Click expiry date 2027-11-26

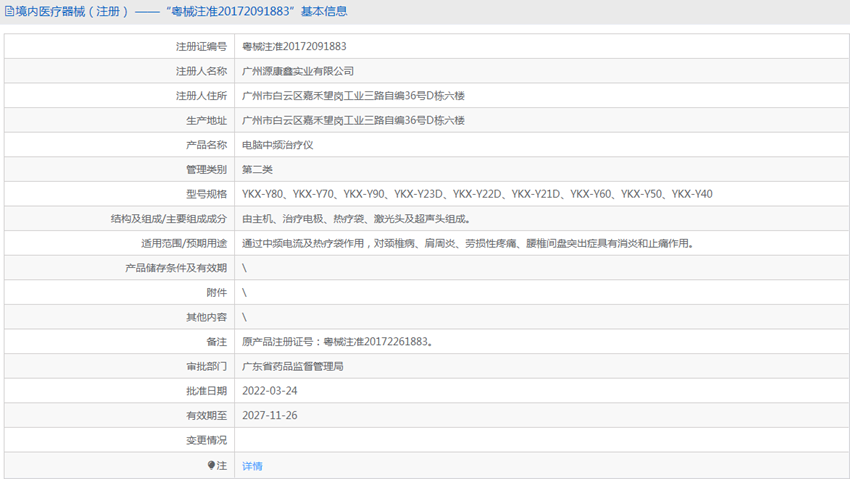click(270, 416)
